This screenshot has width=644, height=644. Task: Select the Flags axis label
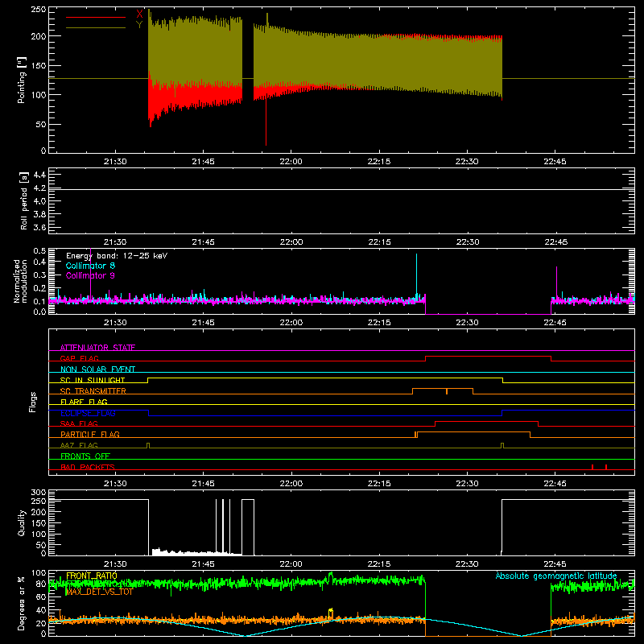click(x=33, y=402)
